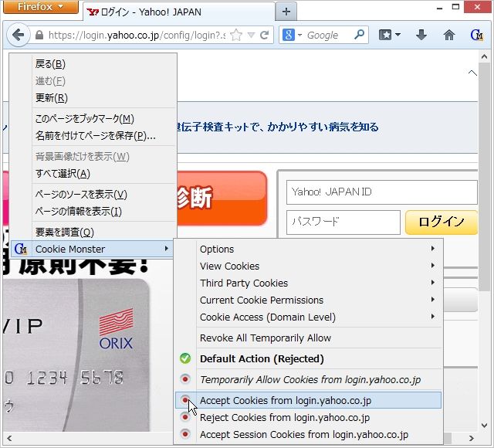Viewport: 494px width, 448px height.
Task: Click the orange 診断 banner button
Action: [x=222, y=198]
